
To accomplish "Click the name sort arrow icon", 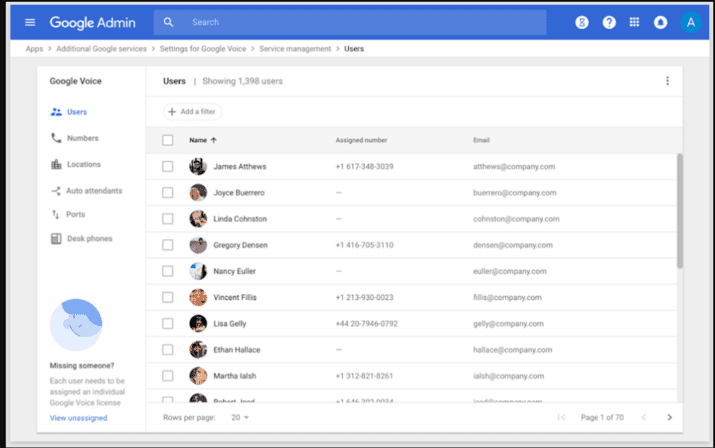I will [213, 140].
